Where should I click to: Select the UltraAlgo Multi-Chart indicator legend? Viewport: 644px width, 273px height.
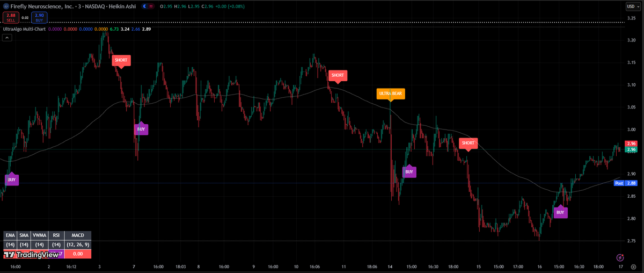tap(24, 29)
